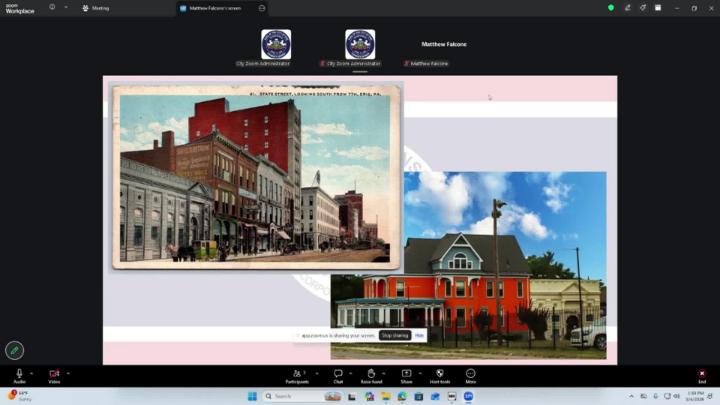Click the red End meeting button
This screenshot has width=720, height=405.
(702, 376)
